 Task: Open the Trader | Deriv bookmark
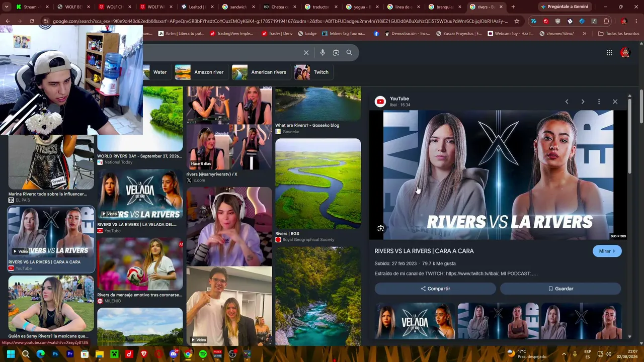pyautogui.click(x=277, y=34)
